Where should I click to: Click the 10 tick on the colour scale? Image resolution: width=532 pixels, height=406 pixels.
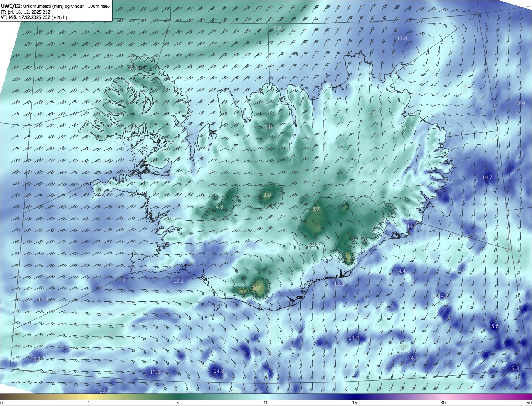coord(266,403)
